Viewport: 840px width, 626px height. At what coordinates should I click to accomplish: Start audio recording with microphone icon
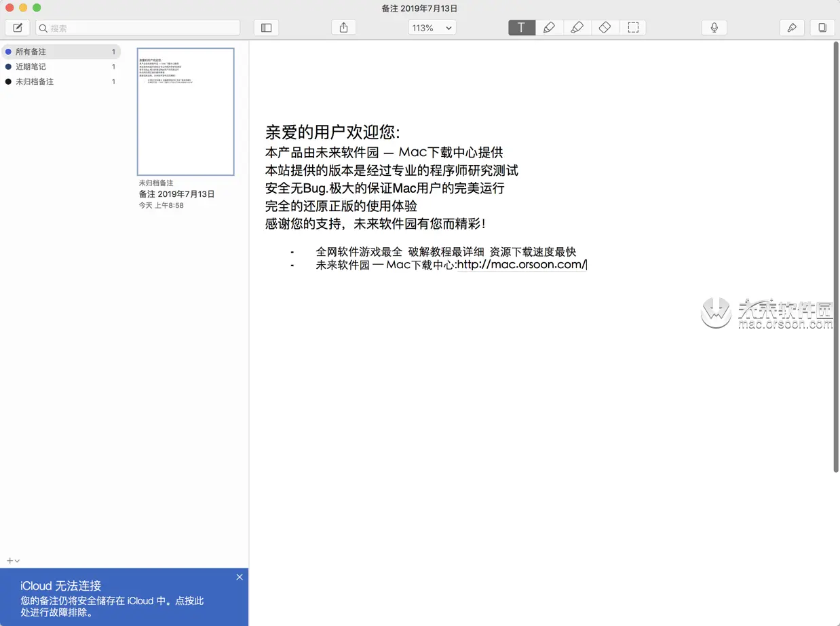coord(714,28)
